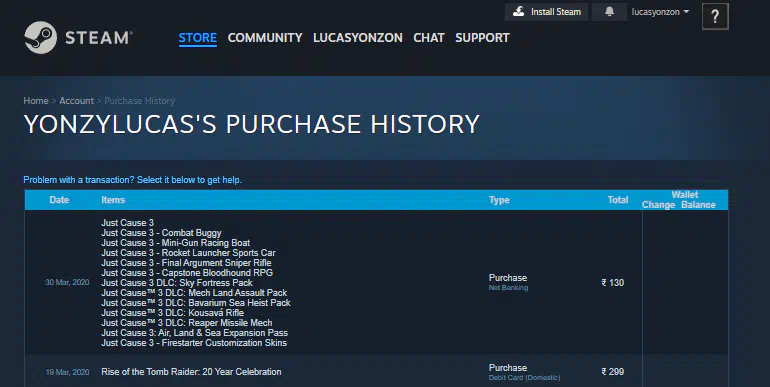The width and height of the screenshot is (770, 387).
Task: Open the STORE menu
Action: (197, 38)
